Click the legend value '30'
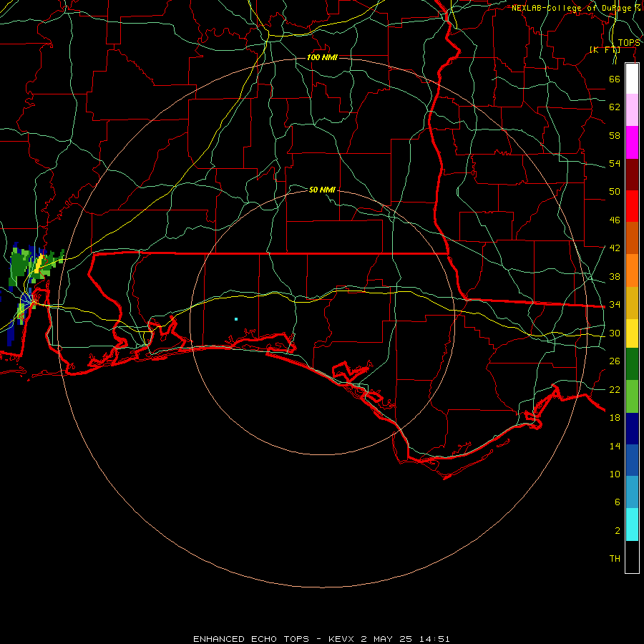The image size is (644, 644). pyautogui.click(x=615, y=333)
